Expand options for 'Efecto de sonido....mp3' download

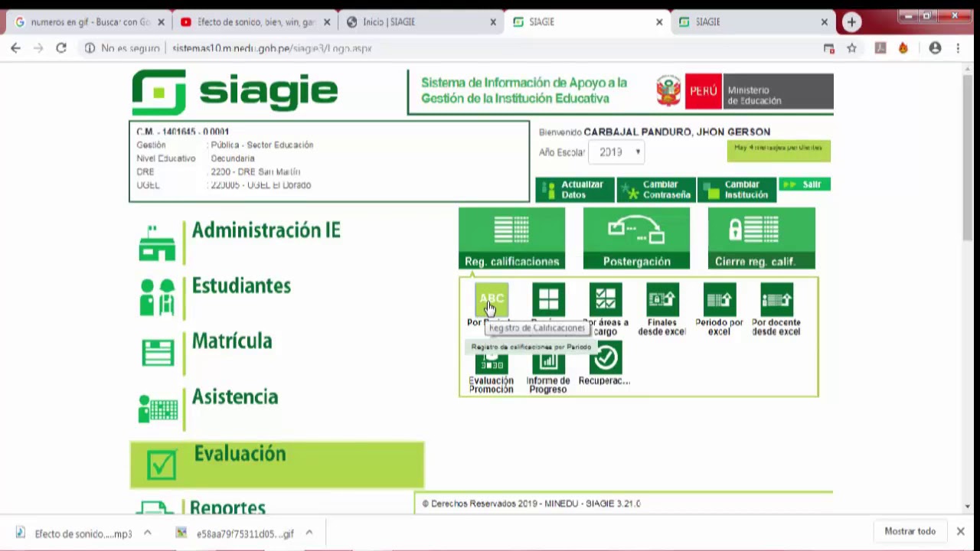click(x=148, y=533)
